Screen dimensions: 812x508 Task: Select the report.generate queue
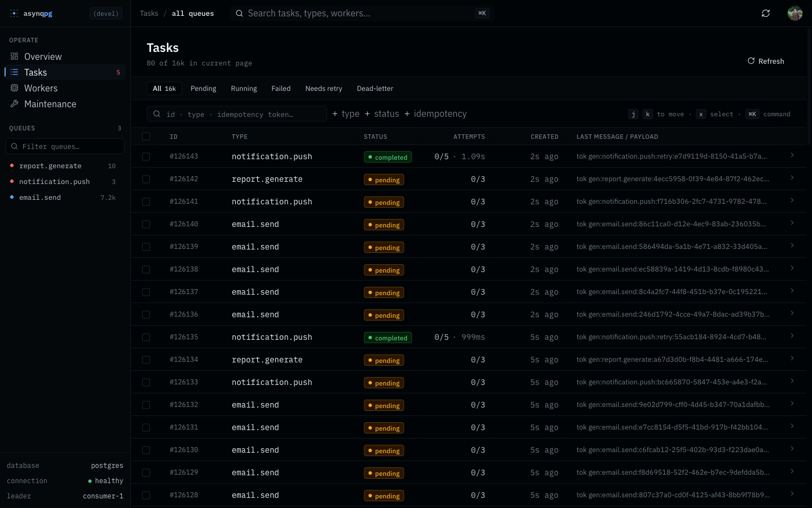[65, 166]
